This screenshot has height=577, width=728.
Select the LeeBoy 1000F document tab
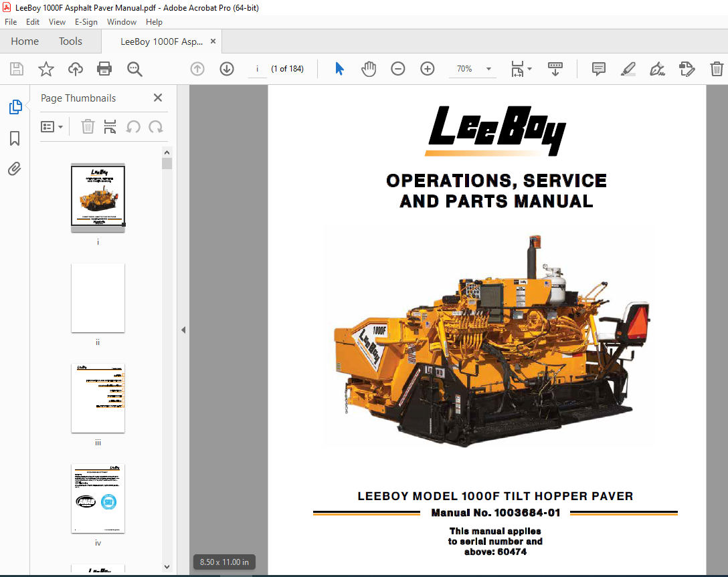pyautogui.click(x=161, y=41)
